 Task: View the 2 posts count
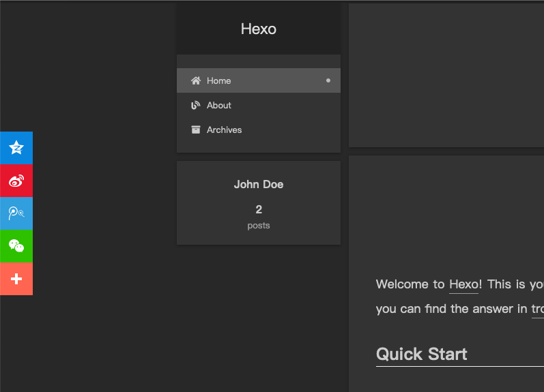259,217
